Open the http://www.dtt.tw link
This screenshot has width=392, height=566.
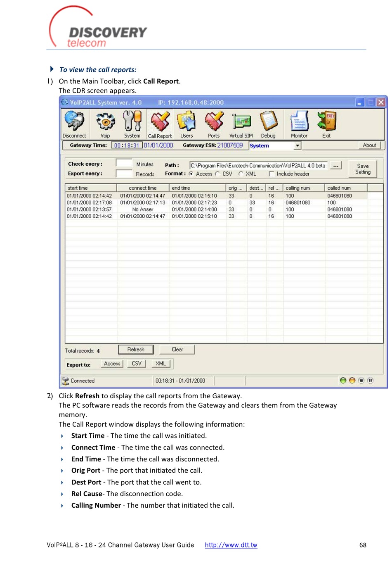[x=231, y=545]
